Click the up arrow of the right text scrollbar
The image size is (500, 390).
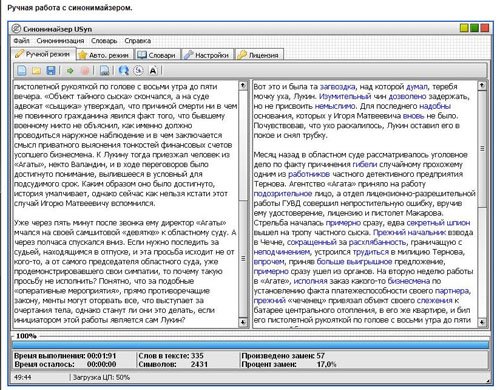pos(482,86)
